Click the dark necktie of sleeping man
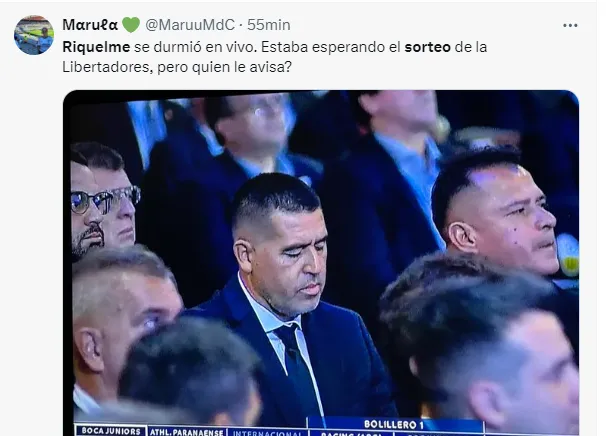Viewport: 606px width, 436px height. [297, 371]
